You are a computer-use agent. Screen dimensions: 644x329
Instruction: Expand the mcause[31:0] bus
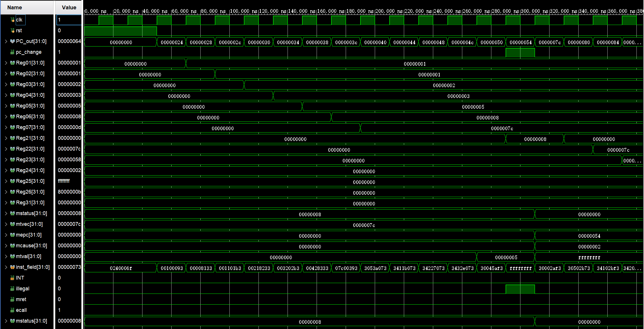[x=6, y=246]
